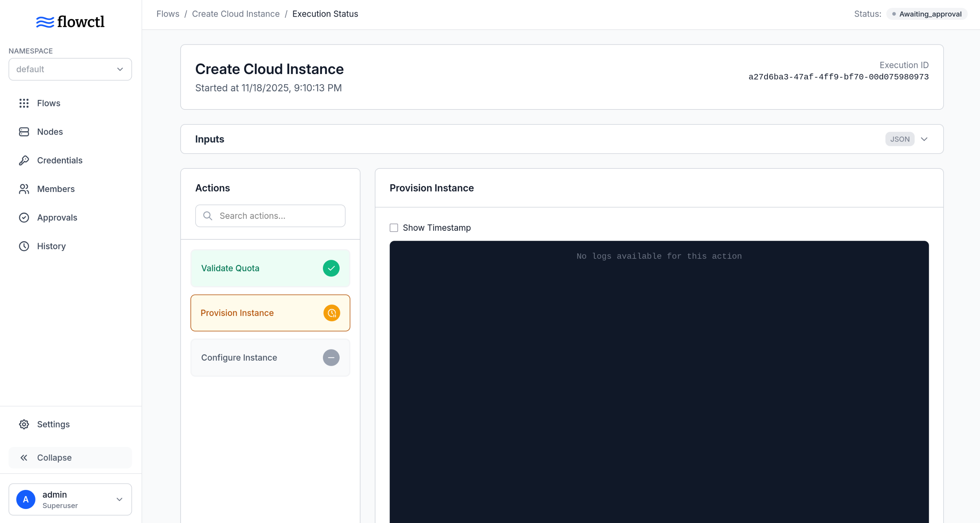980x523 pixels.
Task: Enable the Show Timestamp checkbox
Action: (394, 228)
